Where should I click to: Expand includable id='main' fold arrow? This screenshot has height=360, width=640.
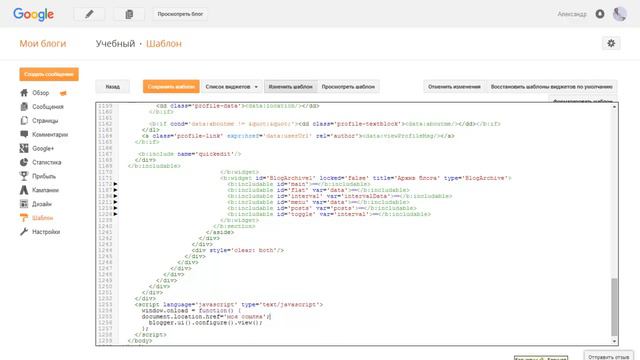116,184
